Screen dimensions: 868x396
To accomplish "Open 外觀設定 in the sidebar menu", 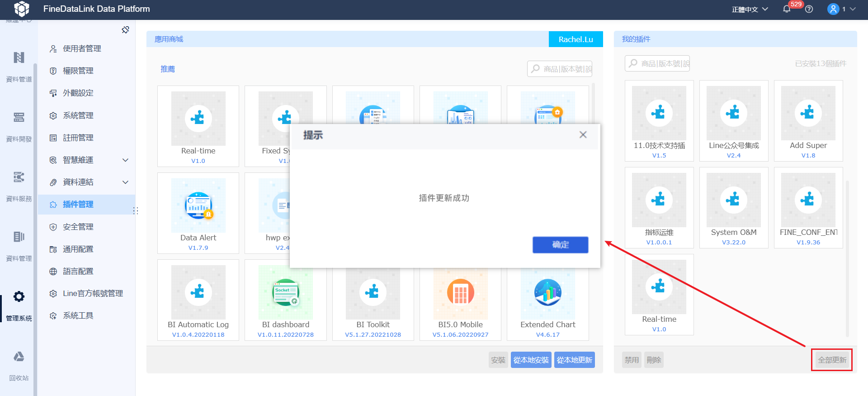I will pyautogui.click(x=86, y=93).
